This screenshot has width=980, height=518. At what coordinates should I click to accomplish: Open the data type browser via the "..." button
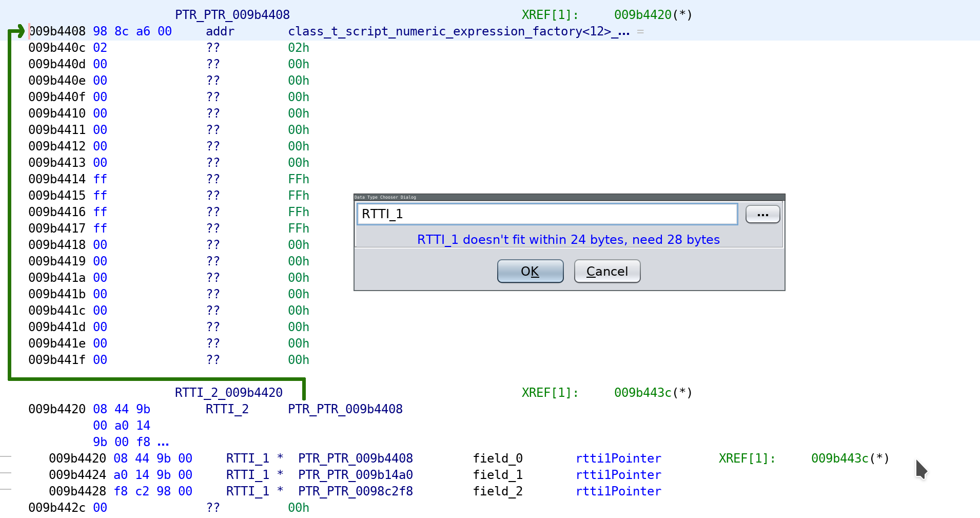tap(762, 214)
